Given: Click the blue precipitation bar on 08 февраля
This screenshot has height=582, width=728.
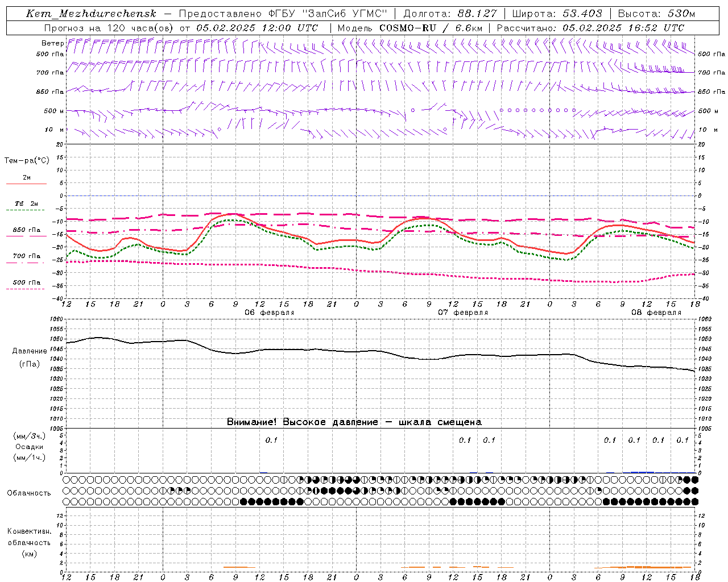Looking at the screenshot, I should point(643,472).
